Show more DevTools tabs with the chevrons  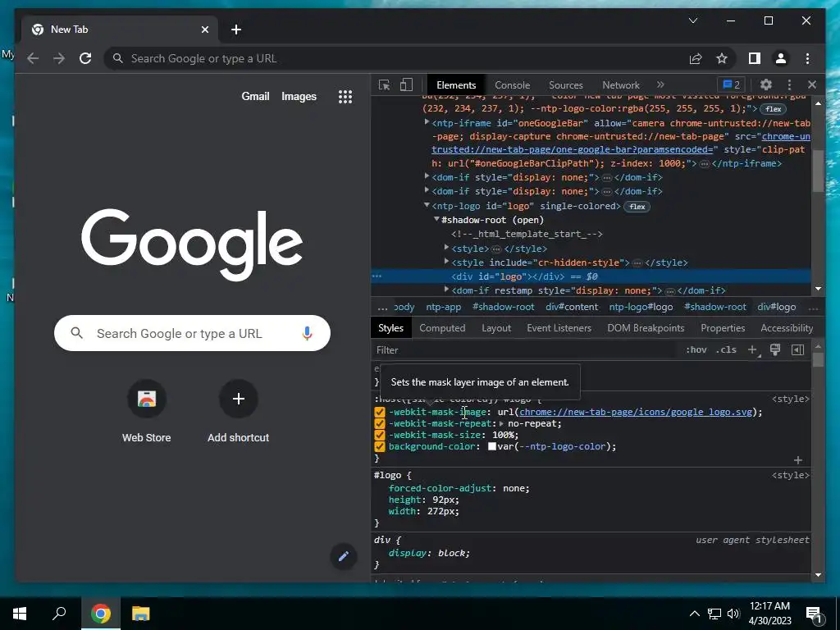tap(660, 84)
